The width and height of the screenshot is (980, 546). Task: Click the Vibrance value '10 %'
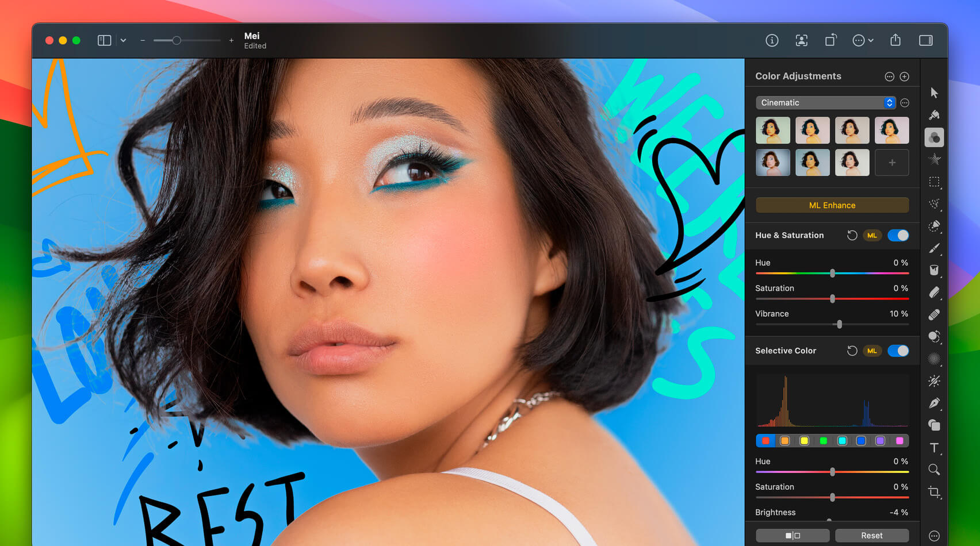[x=899, y=314]
